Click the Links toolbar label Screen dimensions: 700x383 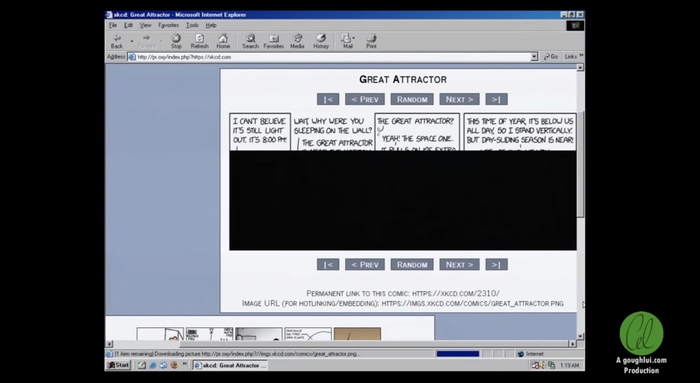pos(571,57)
